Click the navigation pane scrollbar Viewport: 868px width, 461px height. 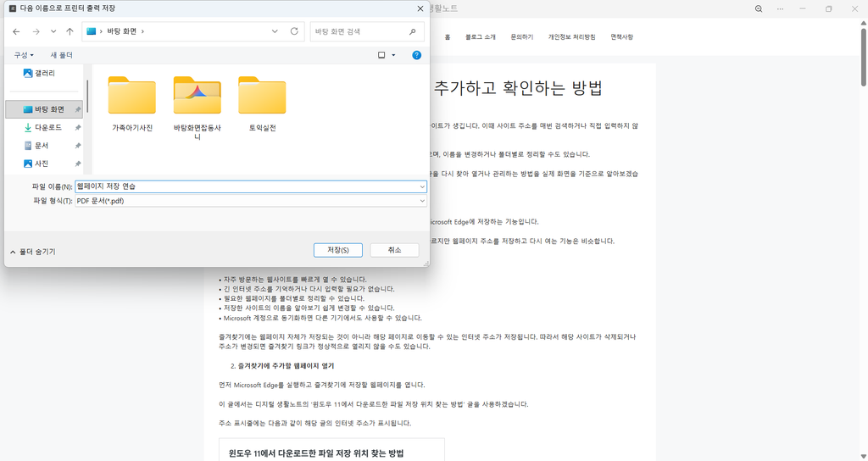[87, 96]
